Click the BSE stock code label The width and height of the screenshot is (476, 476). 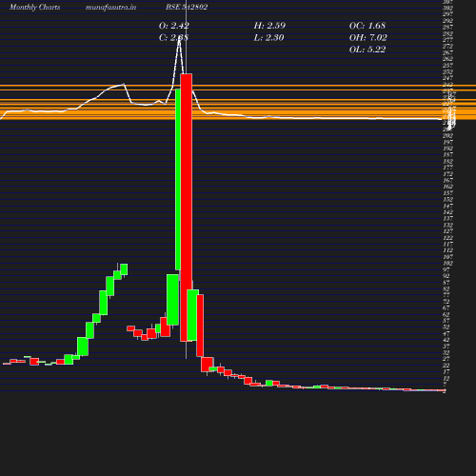(187, 7)
